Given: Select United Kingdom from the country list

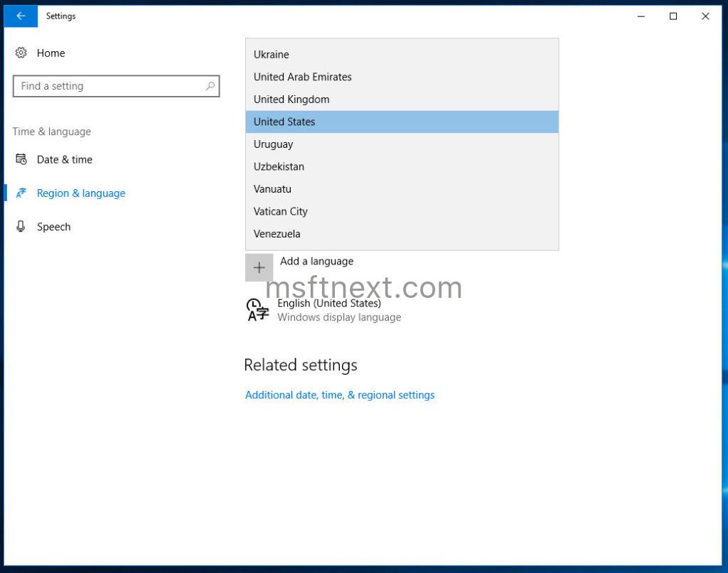Looking at the screenshot, I should [291, 100].
